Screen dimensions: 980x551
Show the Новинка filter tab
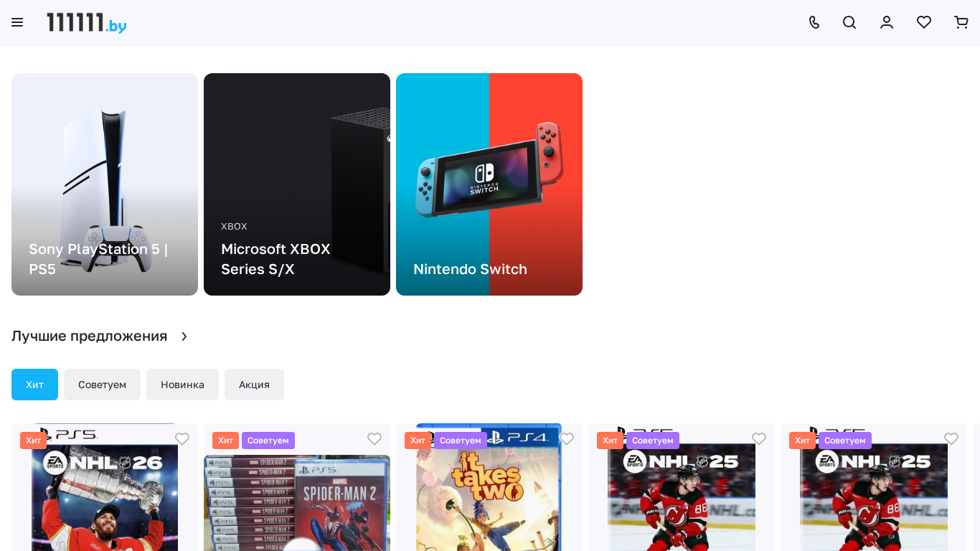click(x=182, y=385)
